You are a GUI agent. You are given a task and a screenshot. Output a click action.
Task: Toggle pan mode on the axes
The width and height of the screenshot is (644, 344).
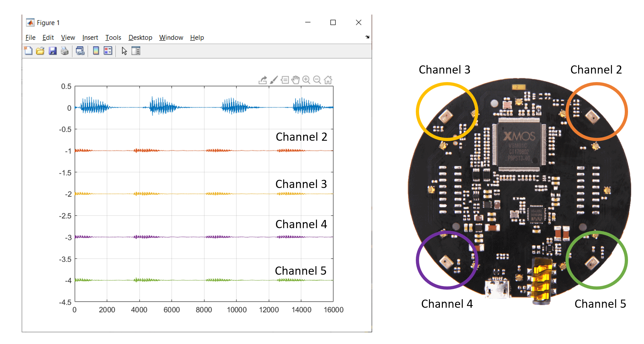(296, 80)
